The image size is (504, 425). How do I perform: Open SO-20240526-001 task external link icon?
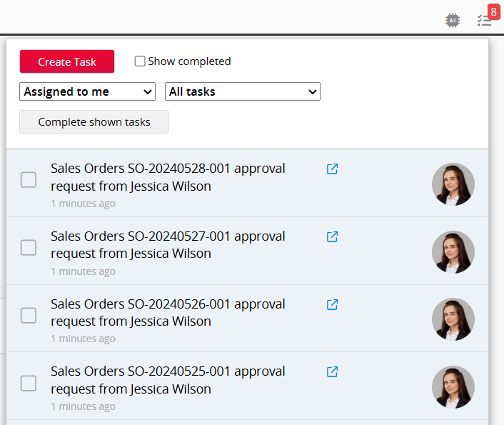pyautogui.click(x=332, y=304)
